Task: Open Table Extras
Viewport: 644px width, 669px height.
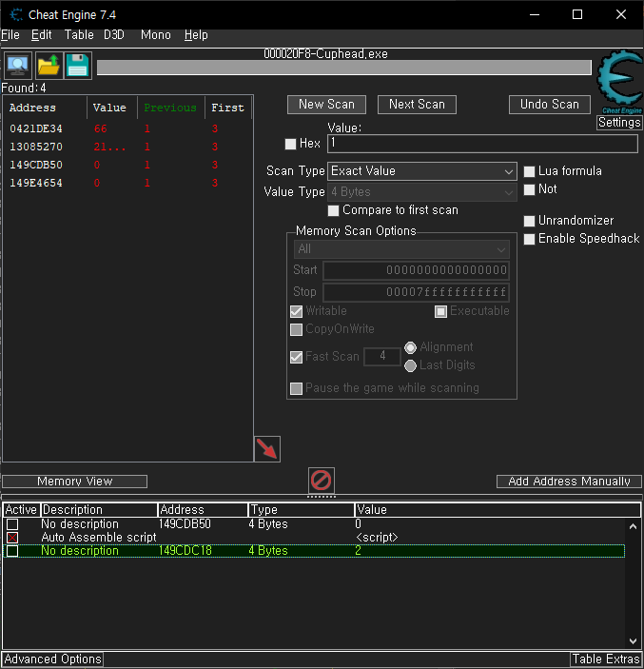Action: [606, 659]
